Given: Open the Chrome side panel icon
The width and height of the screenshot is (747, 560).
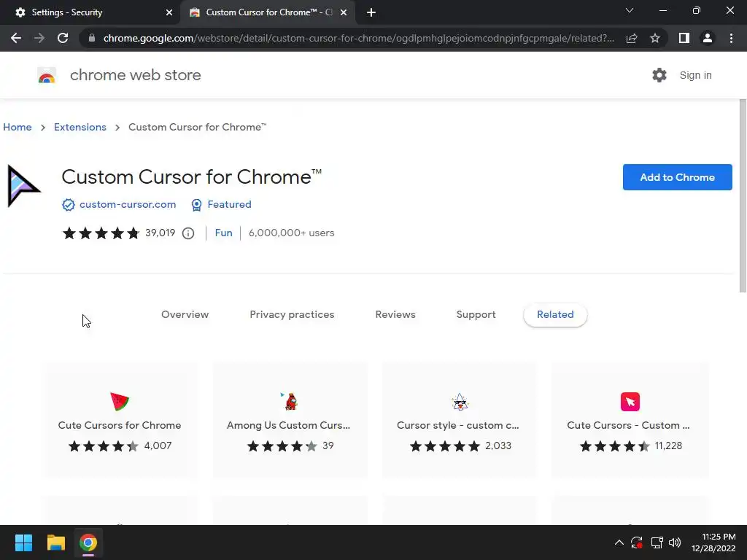Looking at the screenshot, I should click(x=684, y=38).
